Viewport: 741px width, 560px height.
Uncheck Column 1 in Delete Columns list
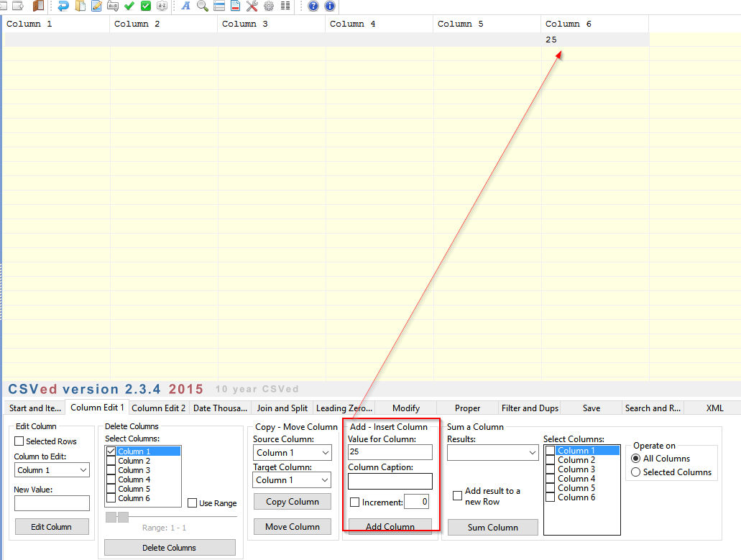[x=111, y=451]
